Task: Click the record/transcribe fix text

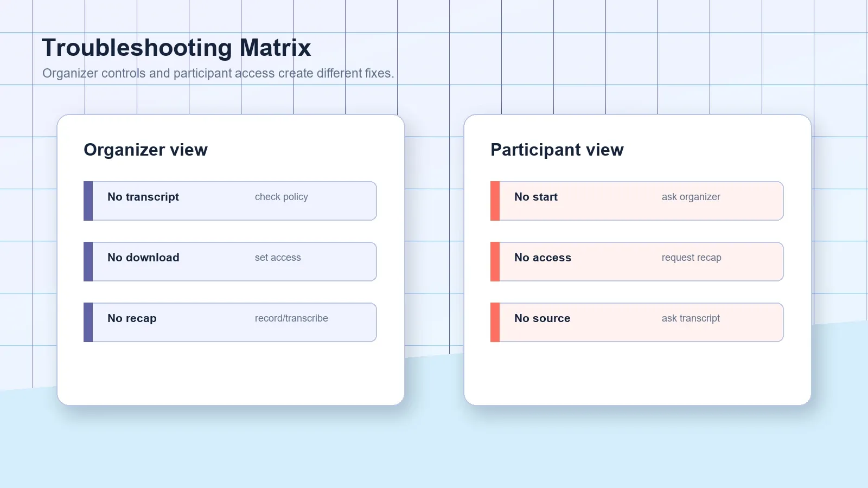Action: click(x=291, y=318)
